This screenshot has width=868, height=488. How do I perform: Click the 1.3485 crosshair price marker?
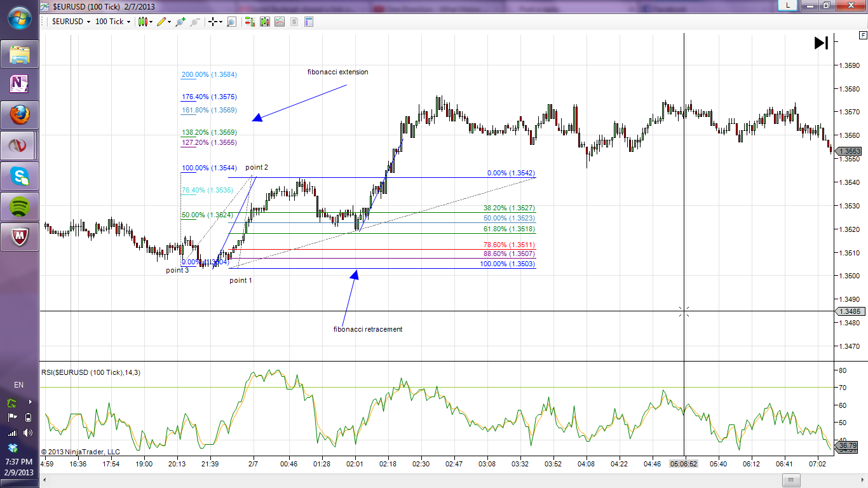point(850,311)
